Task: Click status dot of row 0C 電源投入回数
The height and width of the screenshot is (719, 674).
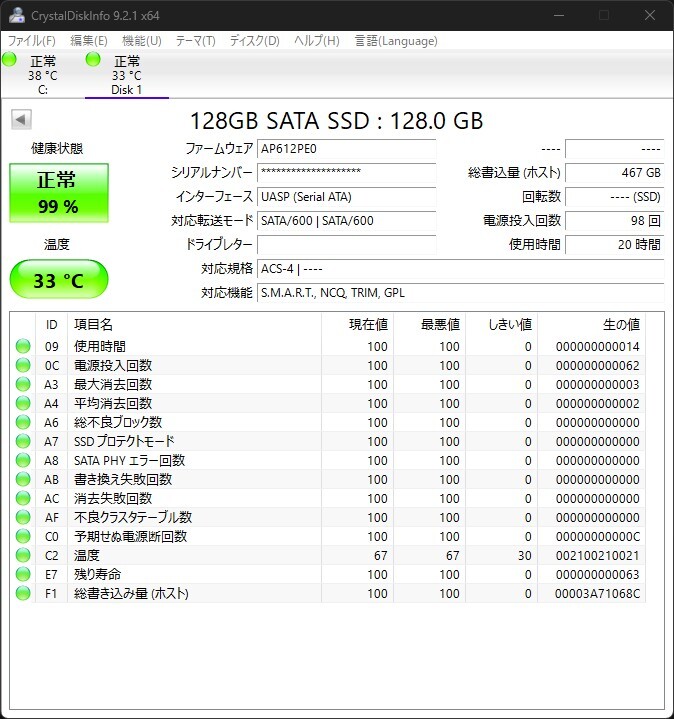Action: pos(23,365)
